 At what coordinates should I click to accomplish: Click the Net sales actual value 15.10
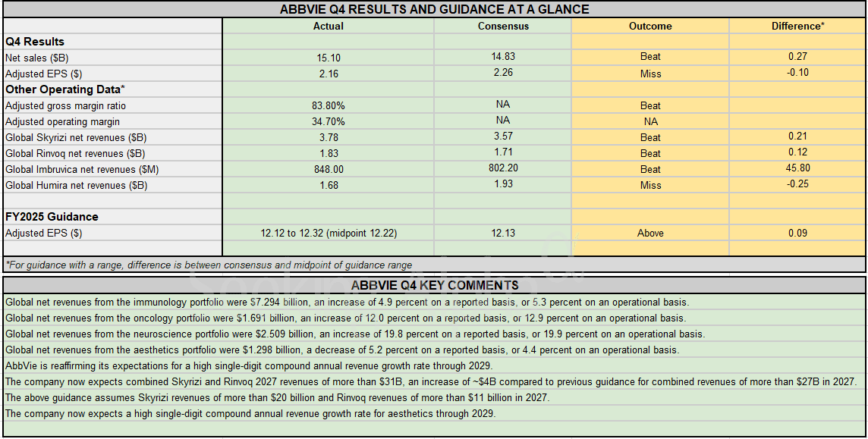click(x=328, y=58)
